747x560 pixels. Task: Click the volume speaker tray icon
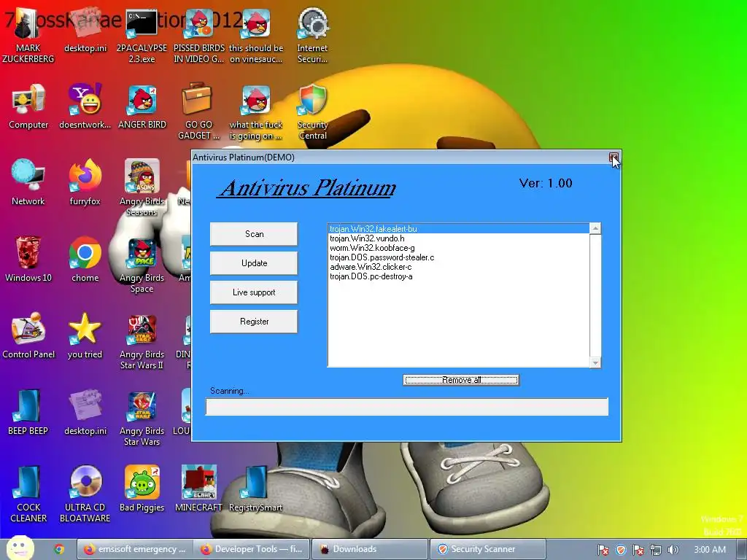tap(673, 550)
